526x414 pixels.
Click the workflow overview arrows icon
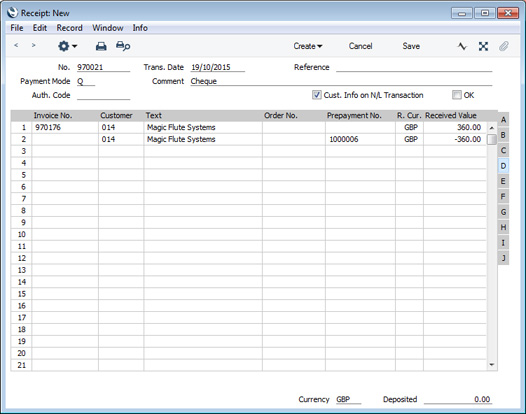(483, 46)
